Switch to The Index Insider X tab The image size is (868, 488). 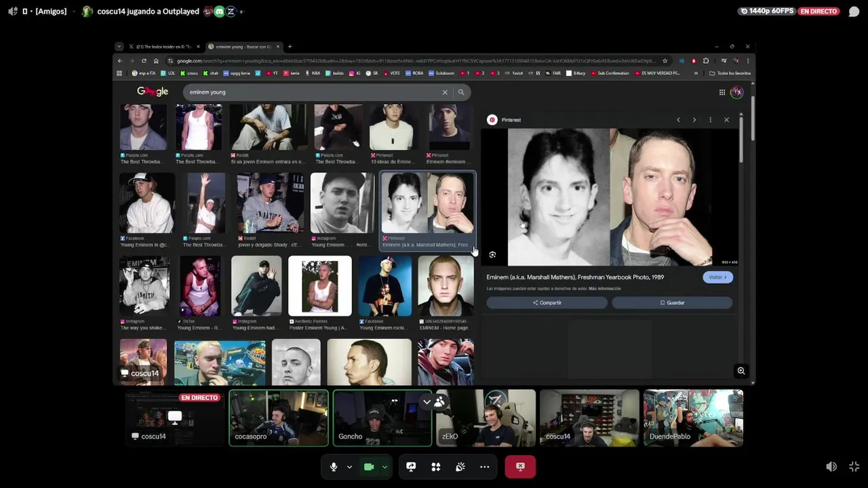click(x=163, y=47)
